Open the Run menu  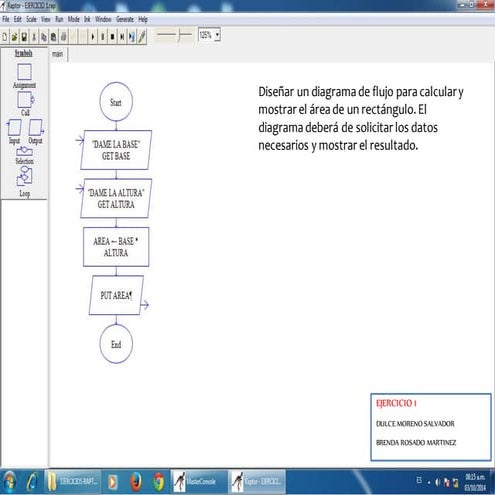click(x=59, y=19)
